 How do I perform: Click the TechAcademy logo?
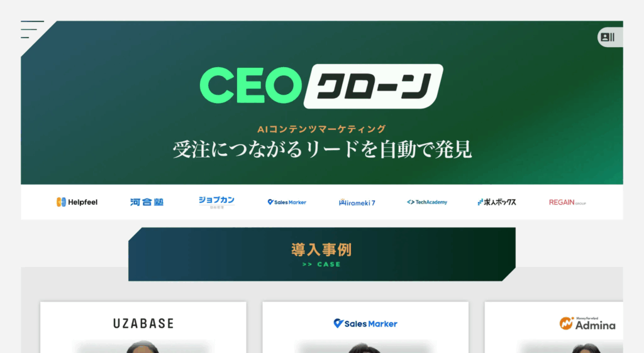tap(427, 202)
